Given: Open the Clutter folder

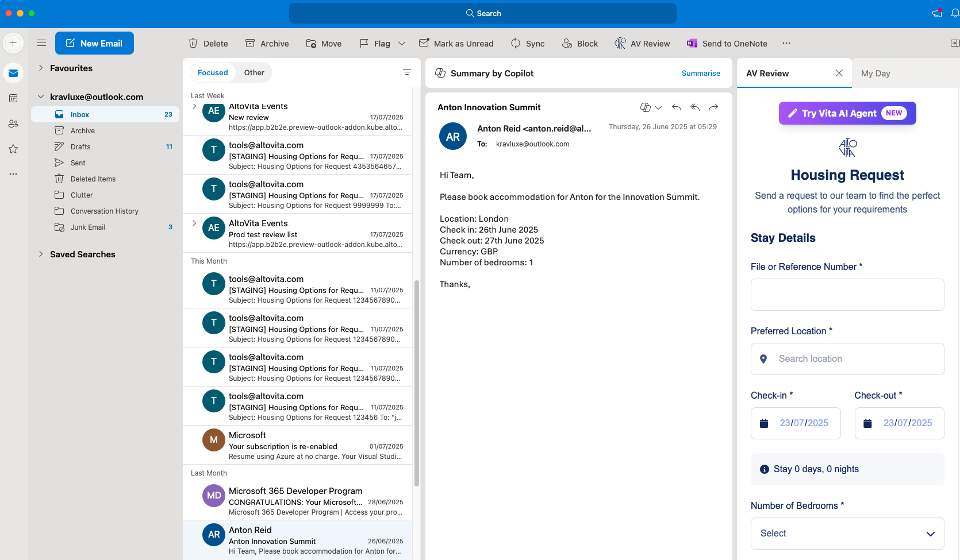Looking at the screenshot, I should [x=105, y=195].
